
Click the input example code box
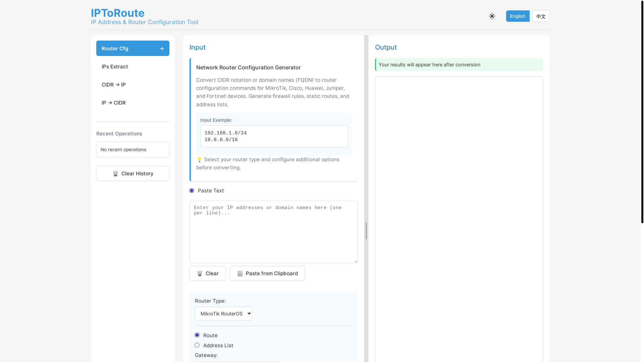pos(274,136)
